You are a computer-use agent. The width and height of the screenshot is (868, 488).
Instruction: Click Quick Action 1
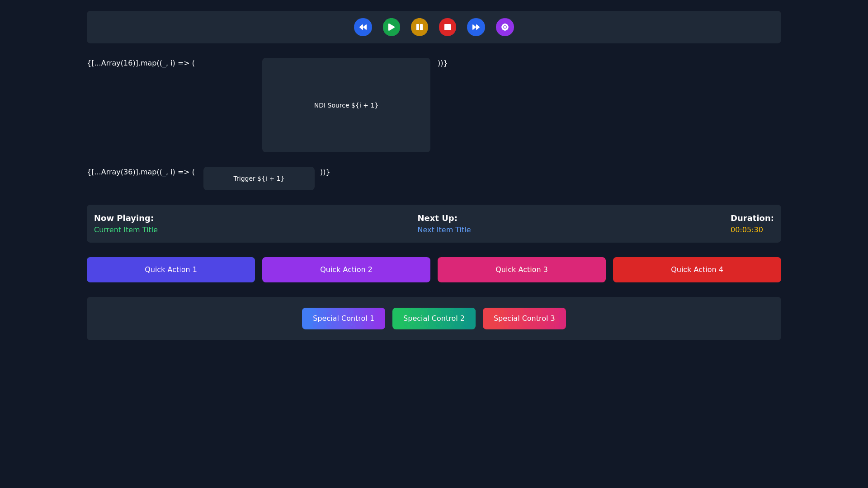(x=170, y=270)
